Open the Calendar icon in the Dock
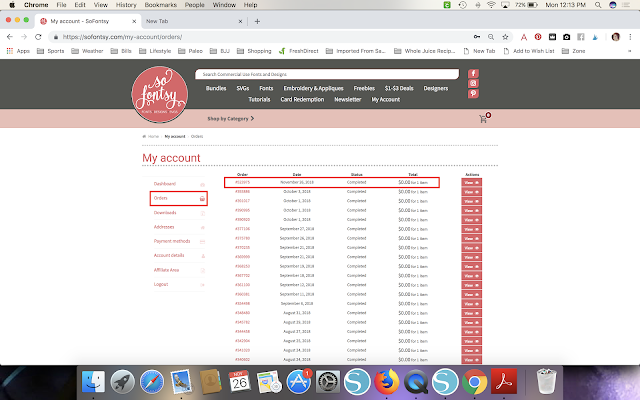This screenshot has height=400, width=640. click(x=240, y=382)
